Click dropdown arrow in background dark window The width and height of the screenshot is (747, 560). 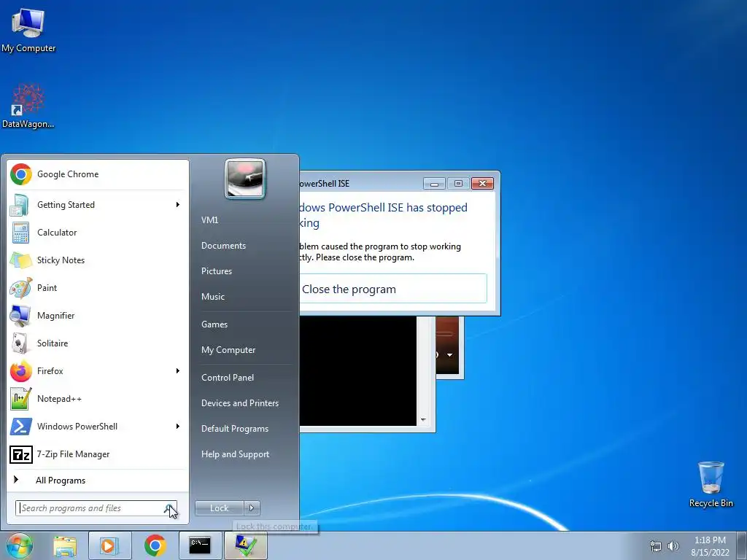449,355
